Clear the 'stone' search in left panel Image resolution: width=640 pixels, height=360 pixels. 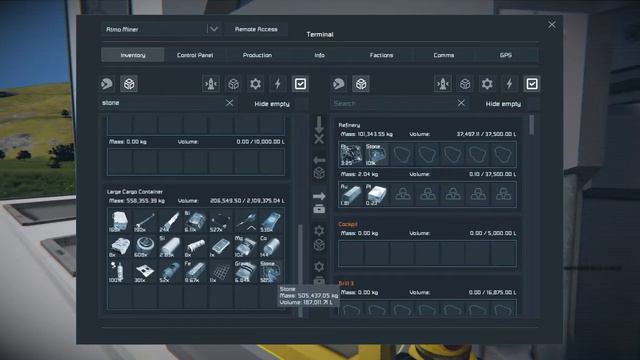coord(229,103)
